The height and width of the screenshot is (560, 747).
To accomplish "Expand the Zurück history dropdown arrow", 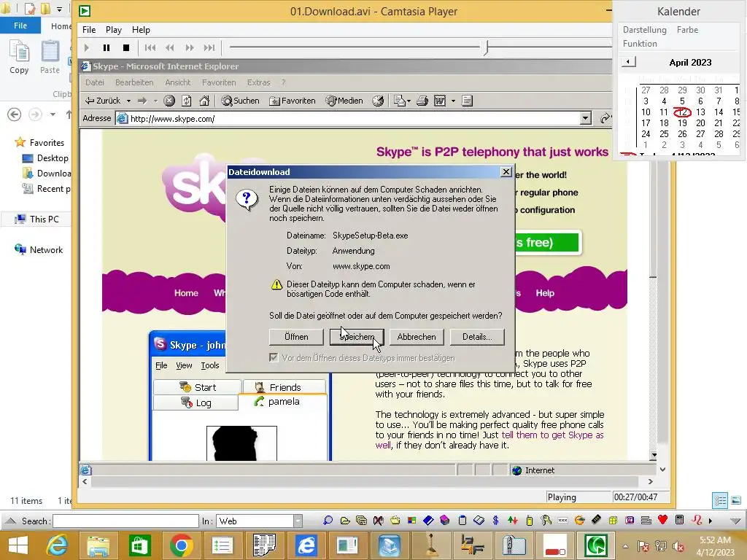I will (128, 101).
